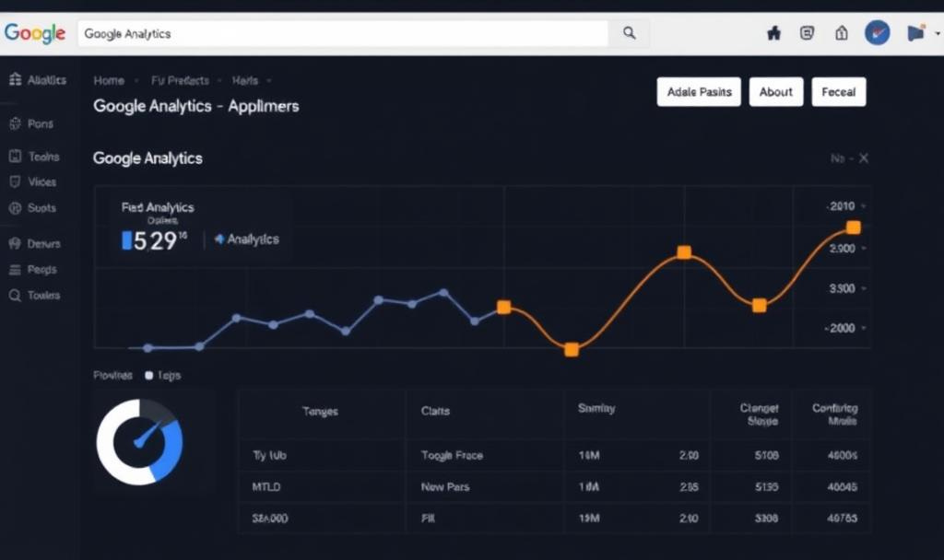
Task: Click the Teolns sidebar icon
Action: [15, 157]
